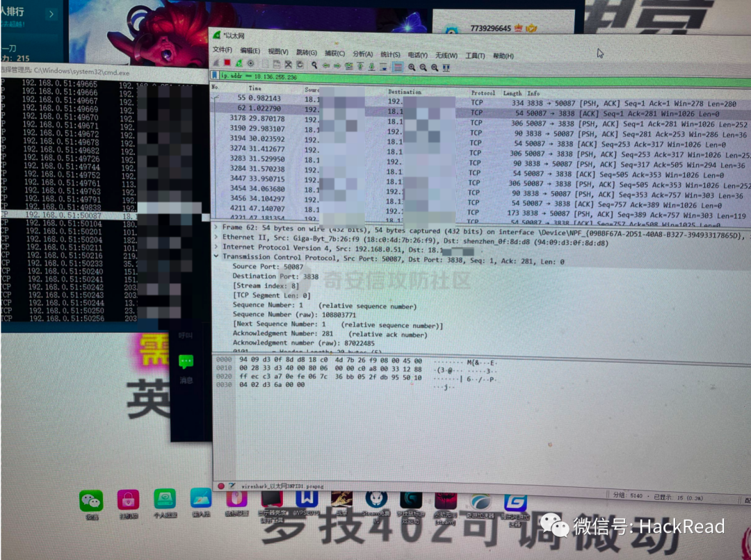Open the 工具(T) menu
Image resolution: width=751 pixels, height=560 pixels.
tap(475, 56)
